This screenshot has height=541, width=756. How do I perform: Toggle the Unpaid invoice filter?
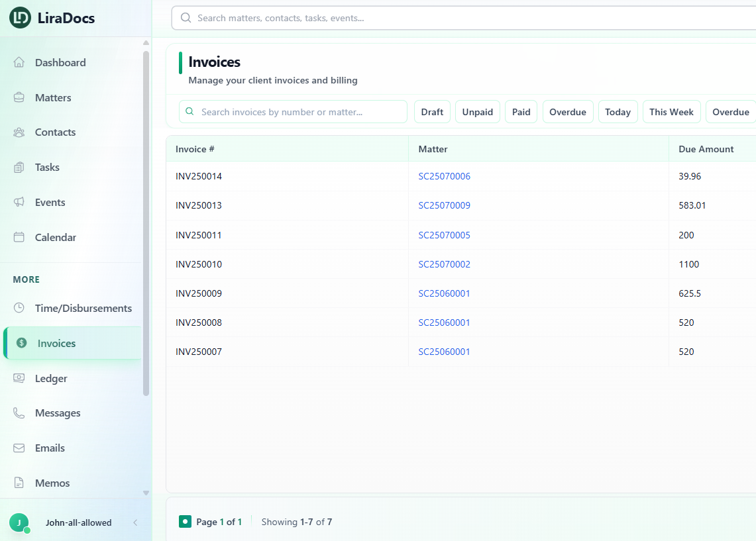(x=477, y=112)
